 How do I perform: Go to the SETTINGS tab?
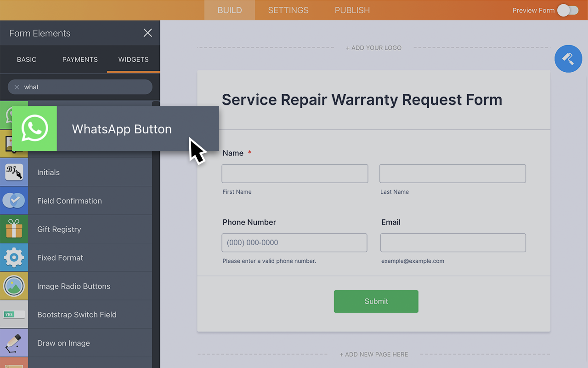(x=288, y=10)
